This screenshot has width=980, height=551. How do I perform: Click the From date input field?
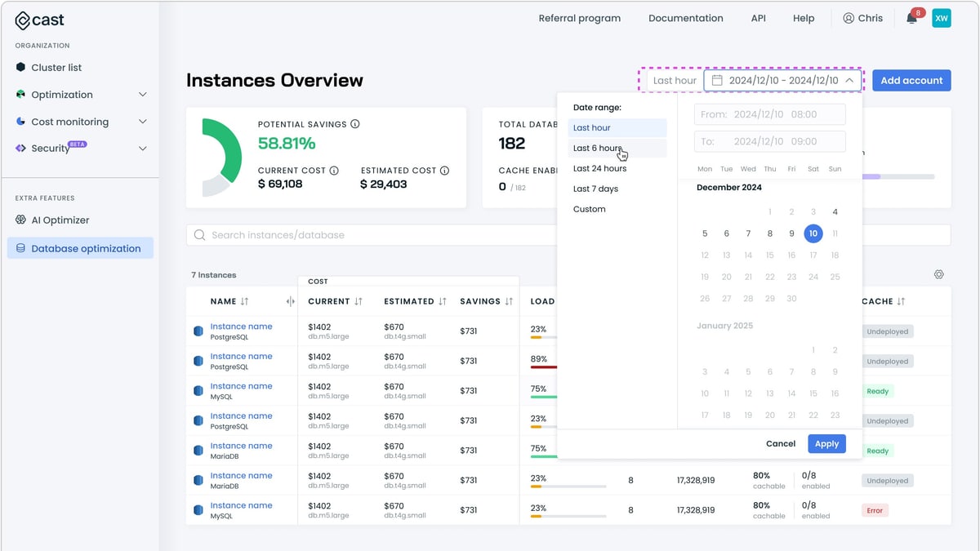[x=770, y=115]
